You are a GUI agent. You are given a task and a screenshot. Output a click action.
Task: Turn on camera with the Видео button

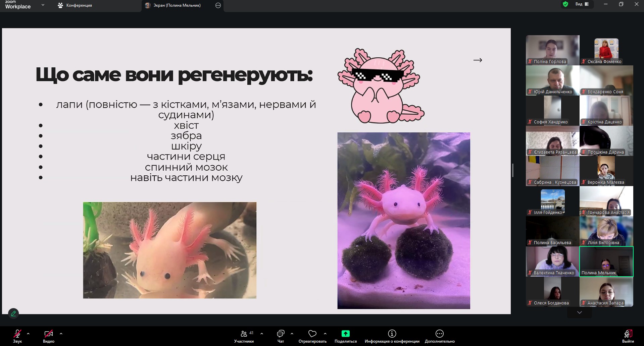pyautogui.click(x=49, y=336)
